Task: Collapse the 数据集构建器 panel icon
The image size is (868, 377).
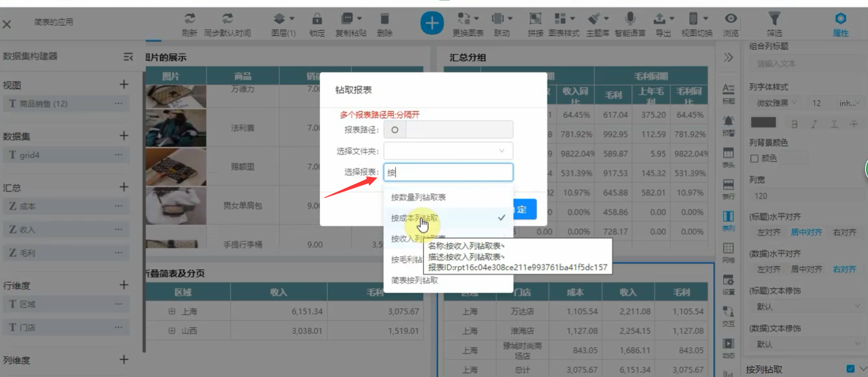Action: point(128,56)
